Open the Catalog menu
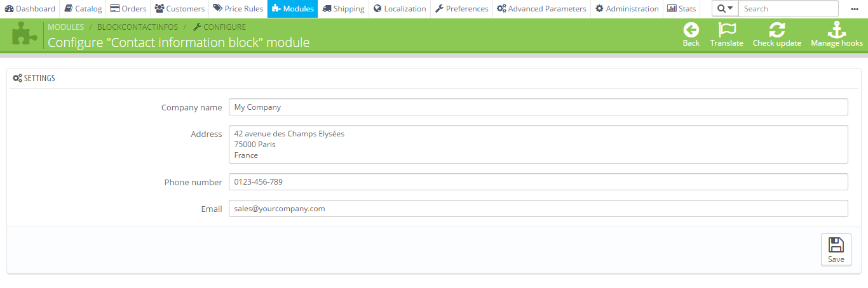868x288 pixels. tap(83, 9)
